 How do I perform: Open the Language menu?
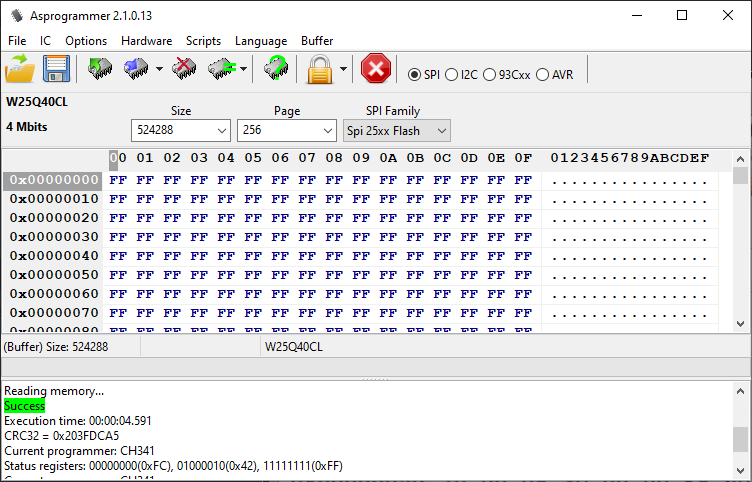click(x=261, y=41)
